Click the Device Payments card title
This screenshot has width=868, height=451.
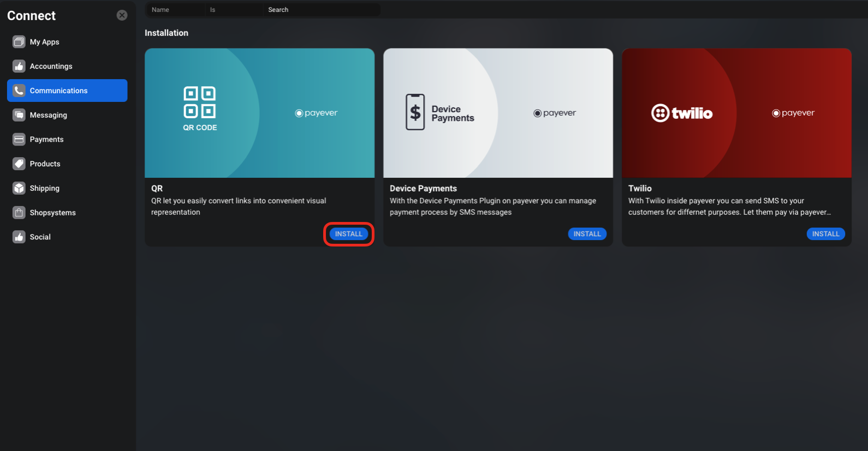pos(423,188)
